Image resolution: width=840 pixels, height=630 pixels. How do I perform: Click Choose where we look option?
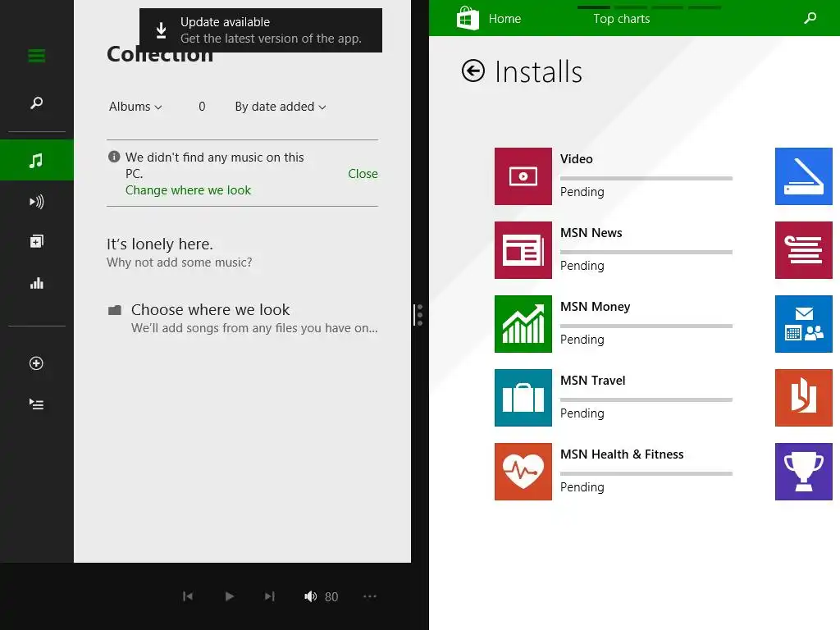242,318
